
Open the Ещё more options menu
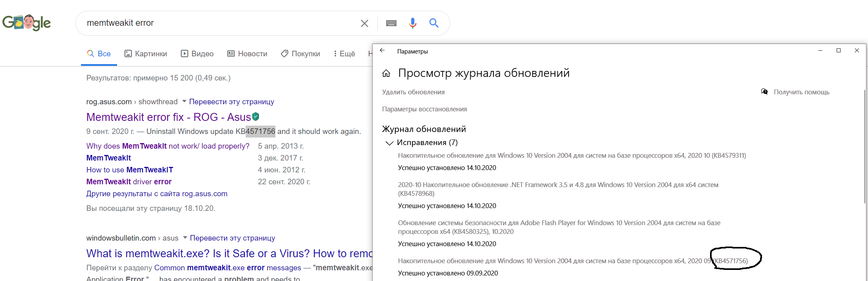[x=344, y=54]
